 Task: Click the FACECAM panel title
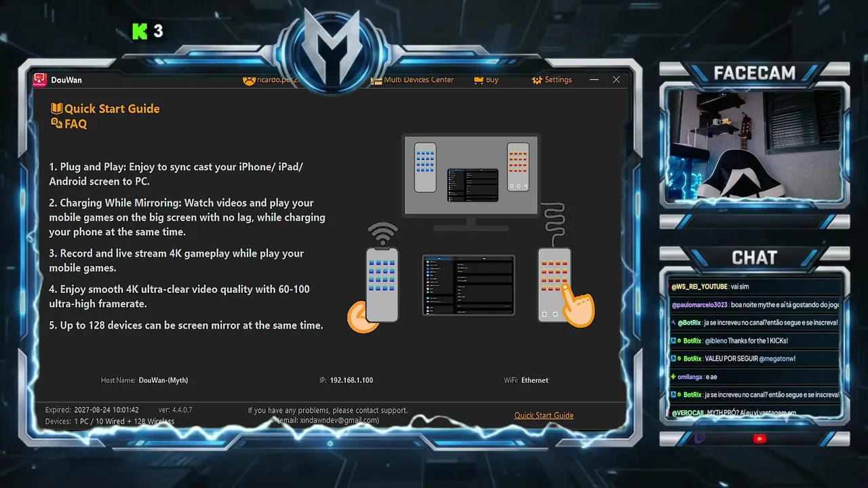[754, 73]
